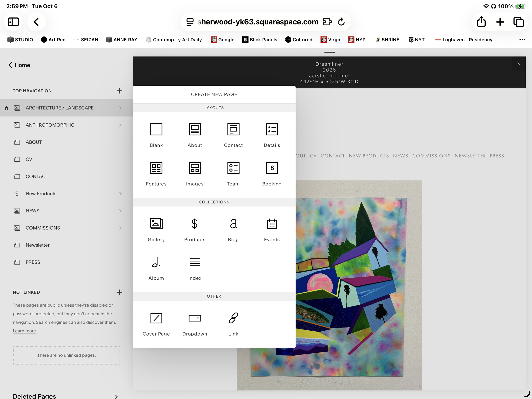
Task: Open the ABOUT page in sidebar
Action: coord(66,142)
